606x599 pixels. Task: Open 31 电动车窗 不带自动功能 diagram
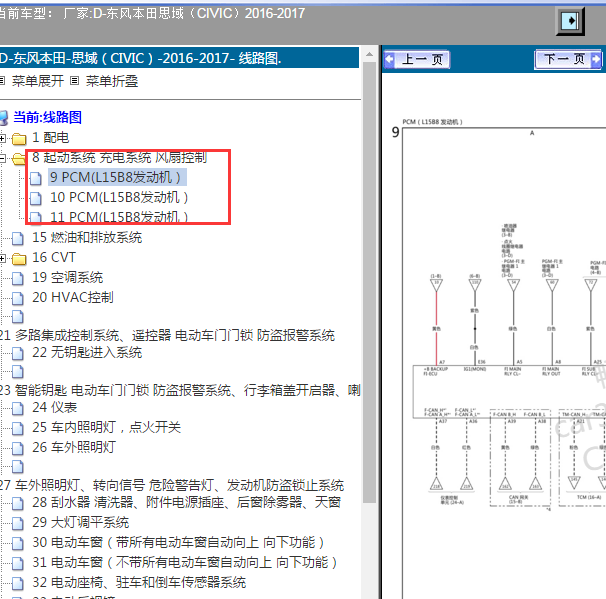coord(185,563)
